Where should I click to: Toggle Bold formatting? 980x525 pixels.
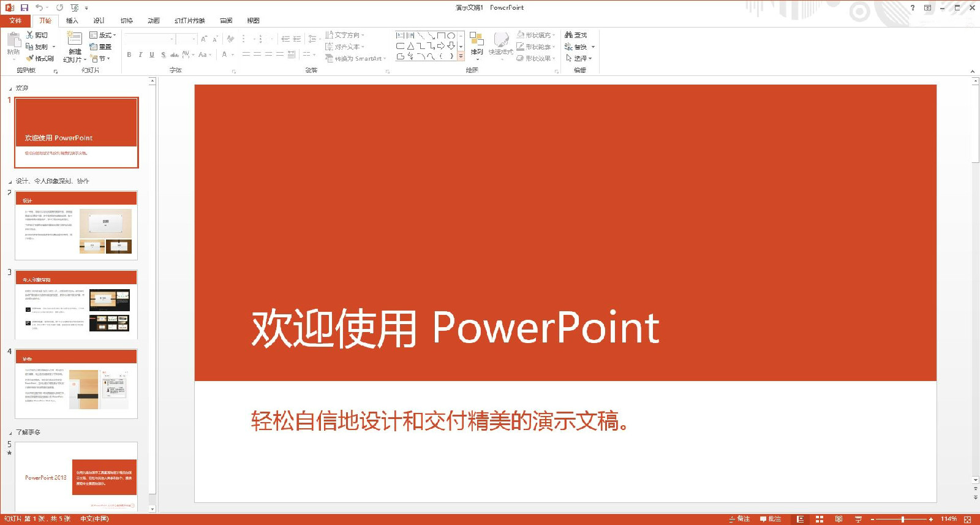pyautogui.click(x=129, y=55)
